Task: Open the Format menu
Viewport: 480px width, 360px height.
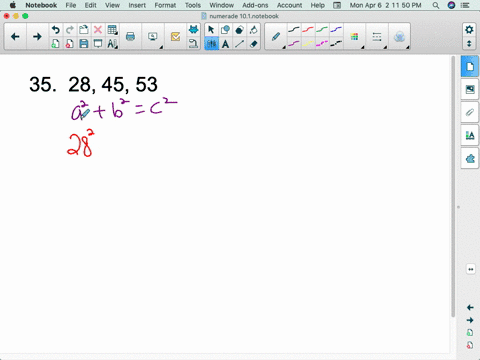Action: coord(165,5)
